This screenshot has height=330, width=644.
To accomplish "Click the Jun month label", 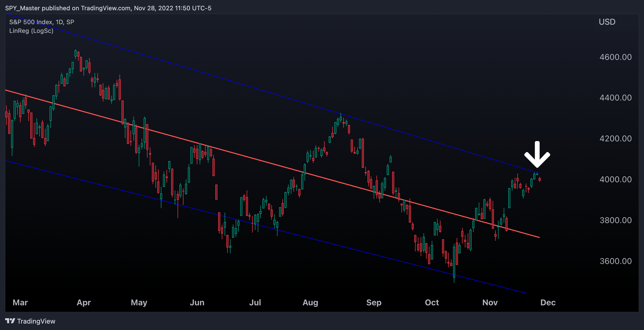I will 197,302.
